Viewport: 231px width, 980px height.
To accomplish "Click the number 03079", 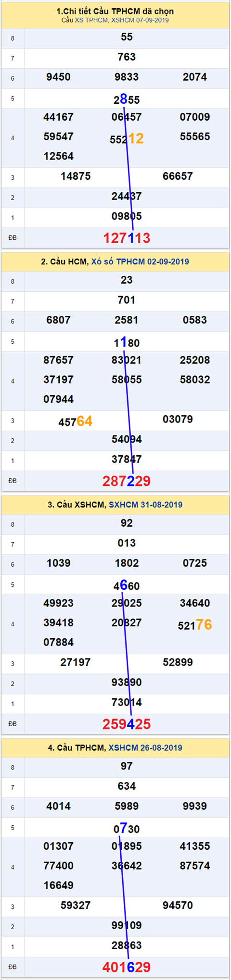I will [178, 420].
